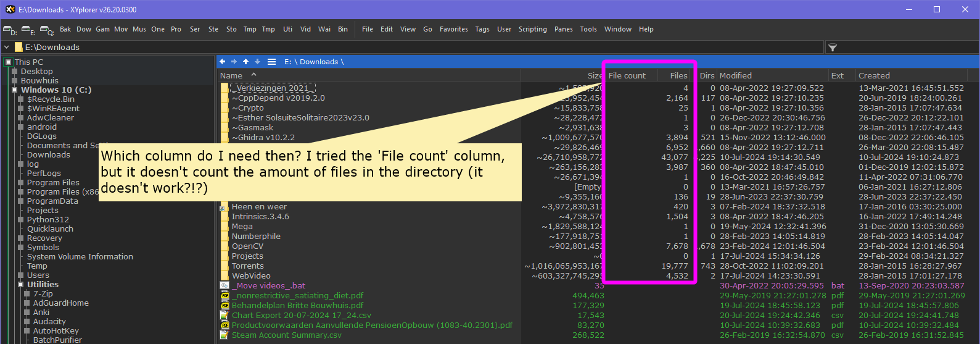Click the Torrents folder icon

click(x=224, y=266)
